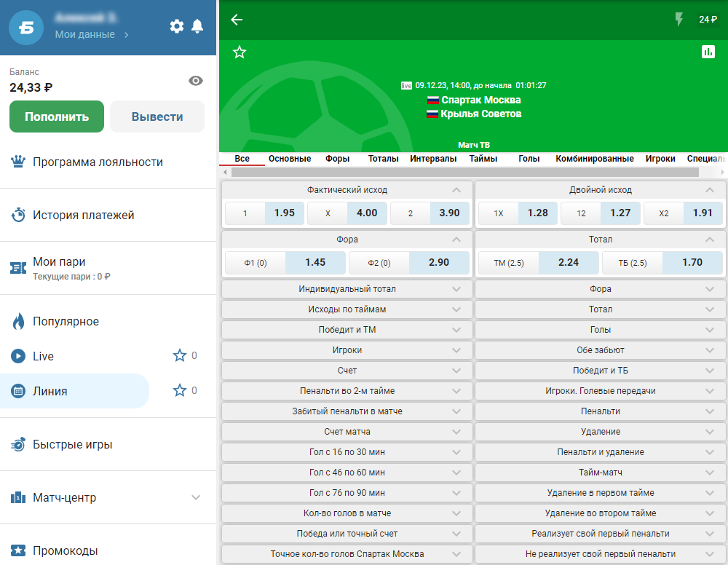728x565 pixels.
Task: Click the Матч-центр scoreboard icon
Action: coord(18,498)
